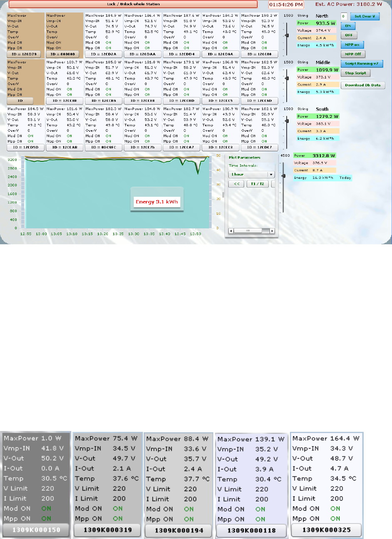The width and height of the screenshot is (392, 539).
Task: Click the blank ID button in the middle row
Action: pos(20,100)
